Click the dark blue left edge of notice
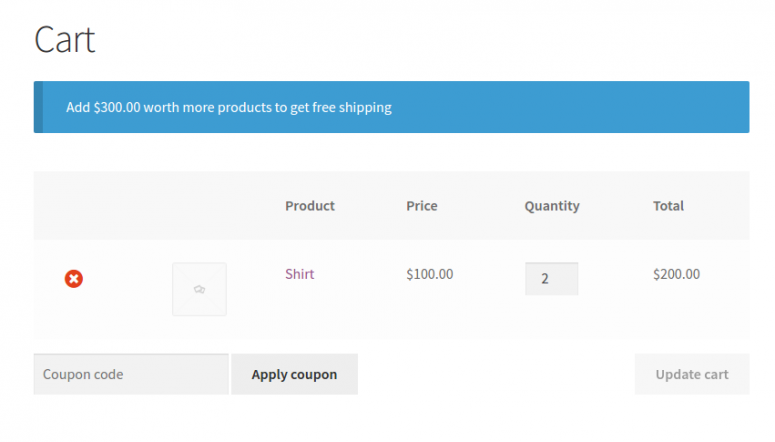 (38, 107)
